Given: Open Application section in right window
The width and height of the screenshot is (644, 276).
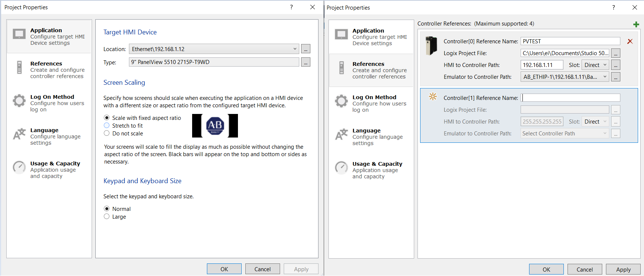Looking at the screenshot, I should [x=371, y=37].
